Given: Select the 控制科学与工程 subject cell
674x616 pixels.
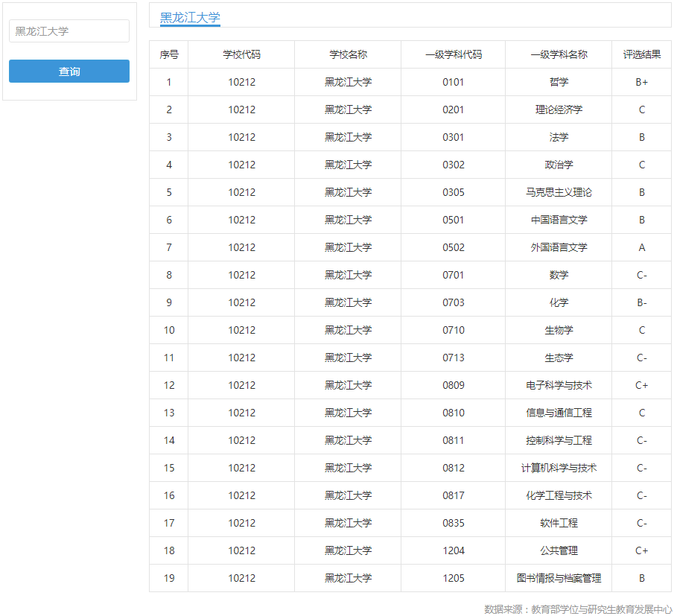Looking at the screenshot, I should pos(559,440).
